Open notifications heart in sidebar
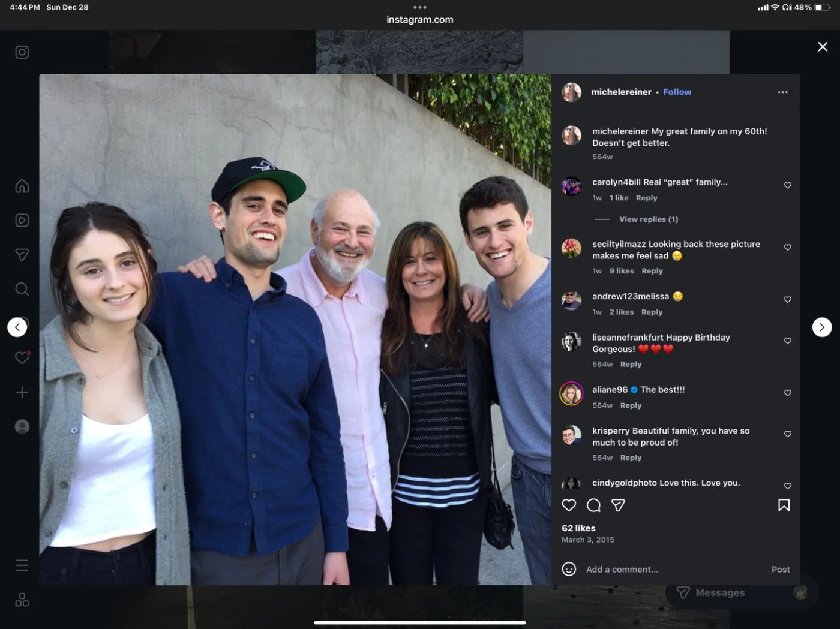 22,357
